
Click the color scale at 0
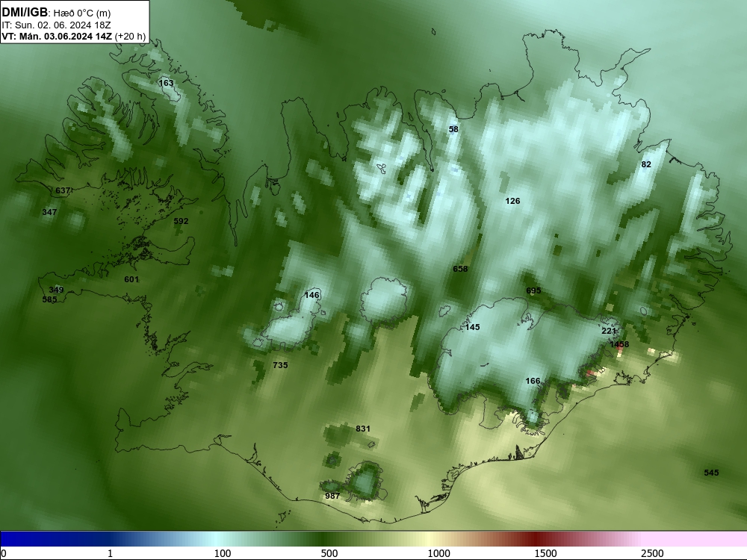coord(4,553)
